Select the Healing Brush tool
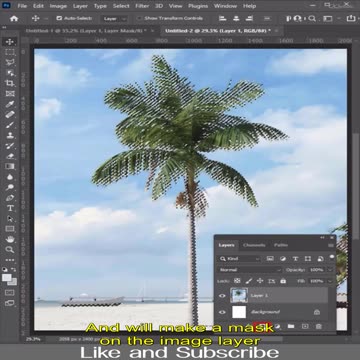Screen dimensions: 360x360 click(10, 114)
